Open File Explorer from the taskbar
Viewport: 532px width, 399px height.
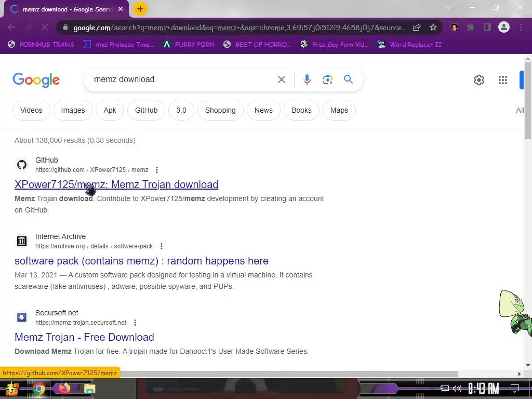tap(90, 389)
